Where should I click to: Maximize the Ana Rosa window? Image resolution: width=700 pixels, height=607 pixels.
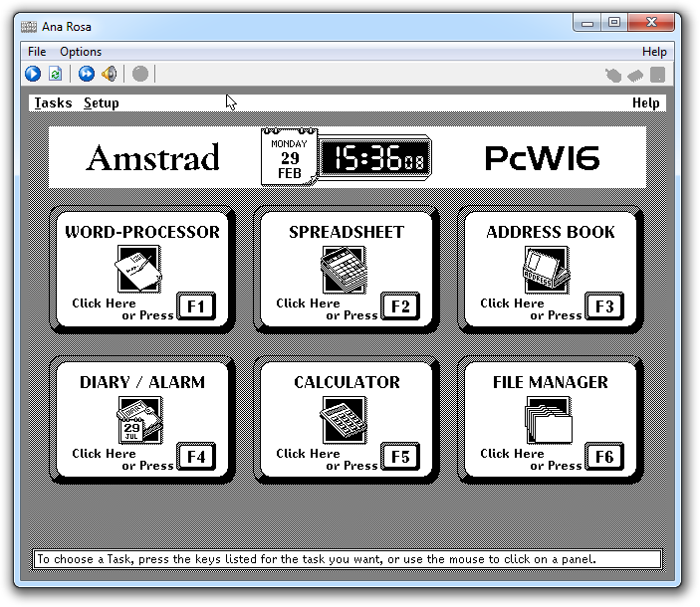[614, 22]
